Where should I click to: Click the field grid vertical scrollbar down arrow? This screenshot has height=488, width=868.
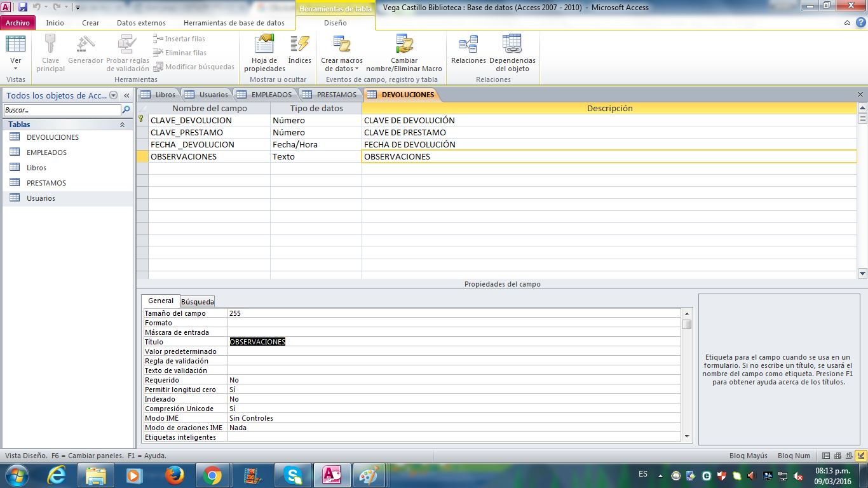862,274
